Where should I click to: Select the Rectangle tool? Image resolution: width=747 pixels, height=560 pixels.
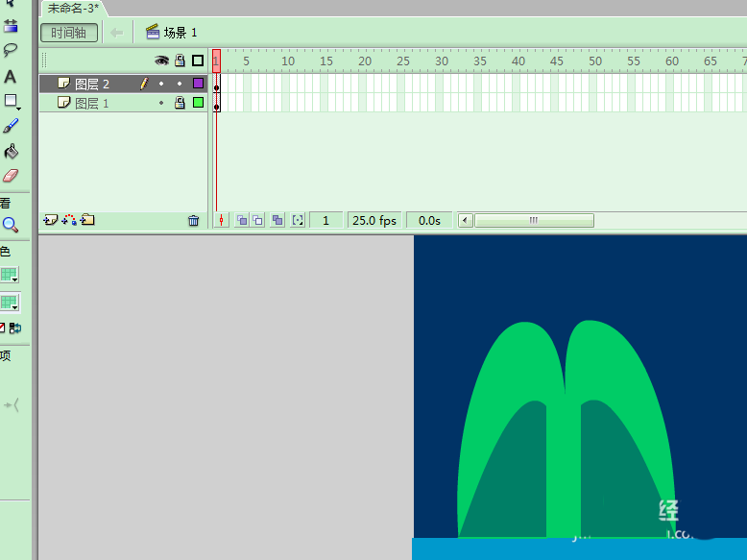(x=10, y=101)
